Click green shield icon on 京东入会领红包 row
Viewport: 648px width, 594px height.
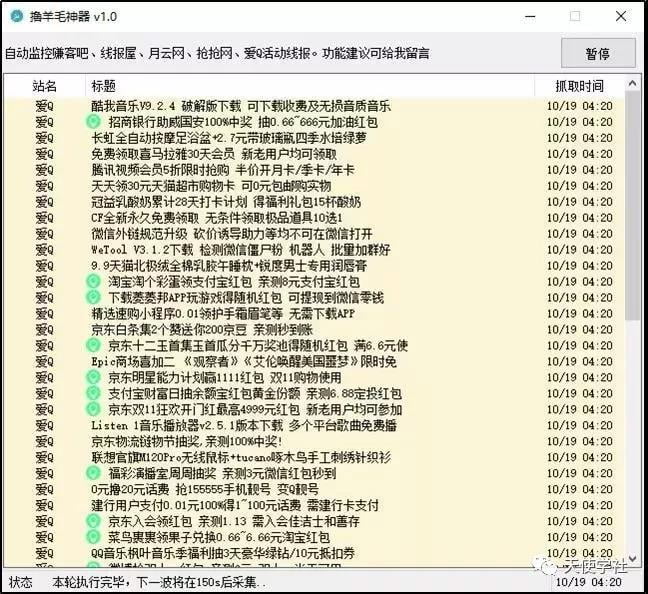coord(93,521)
